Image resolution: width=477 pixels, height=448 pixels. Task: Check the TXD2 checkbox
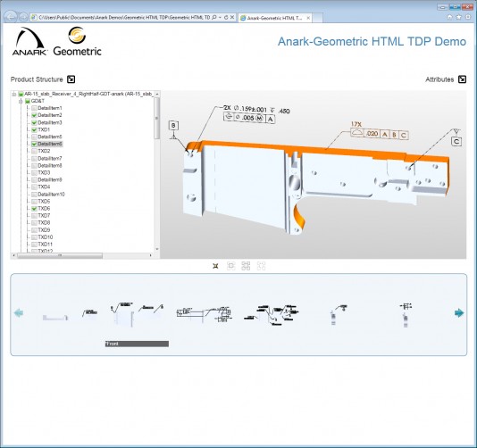pyautogui.click(x=34, y=151)
